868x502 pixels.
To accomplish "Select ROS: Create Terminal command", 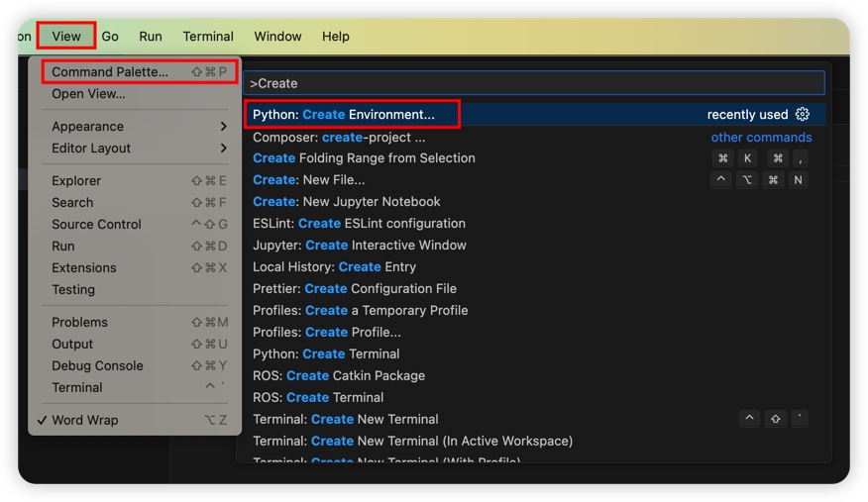I will coord(534,397).
